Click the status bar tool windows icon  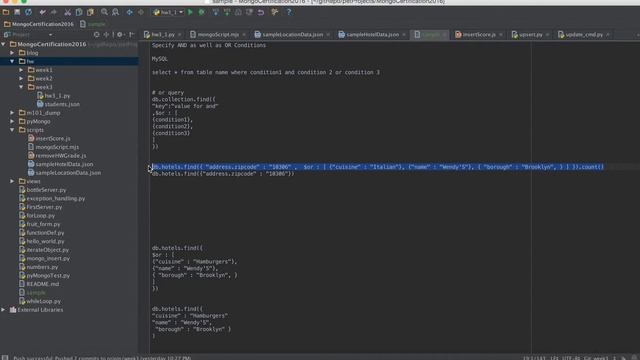click(5, 358)
